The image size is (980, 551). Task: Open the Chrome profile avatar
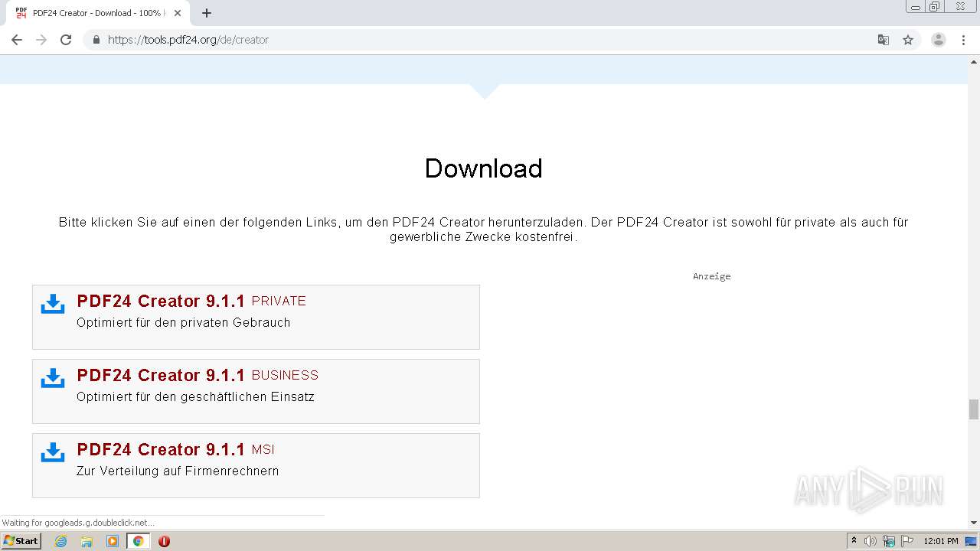point(938,40)
